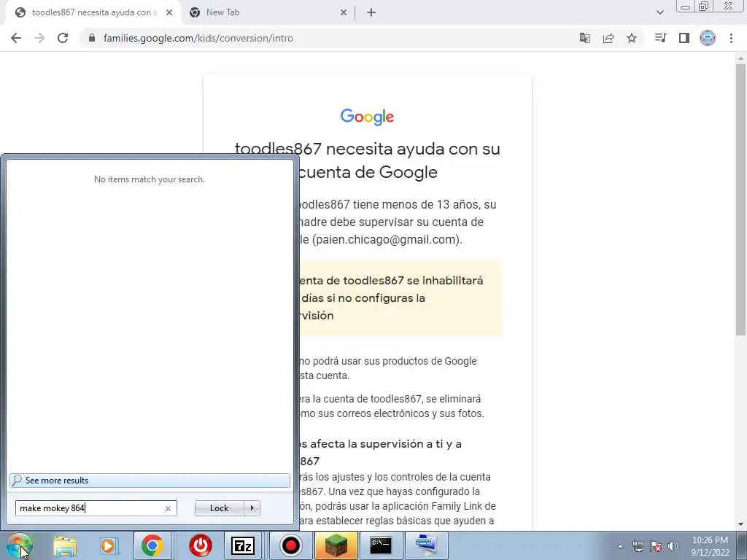Click the share page icon

(x=608, y=38)
